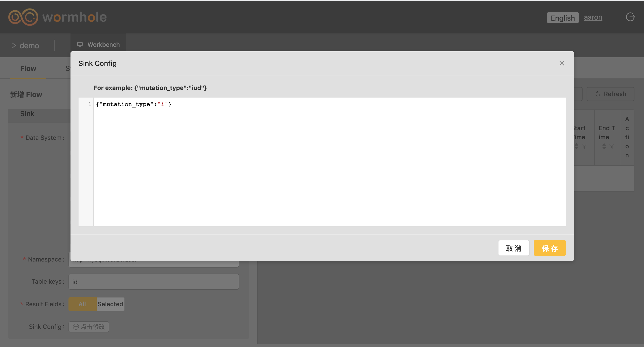Sort the End Time column
This screenshot has height=347, width=644.
point(604,146)
